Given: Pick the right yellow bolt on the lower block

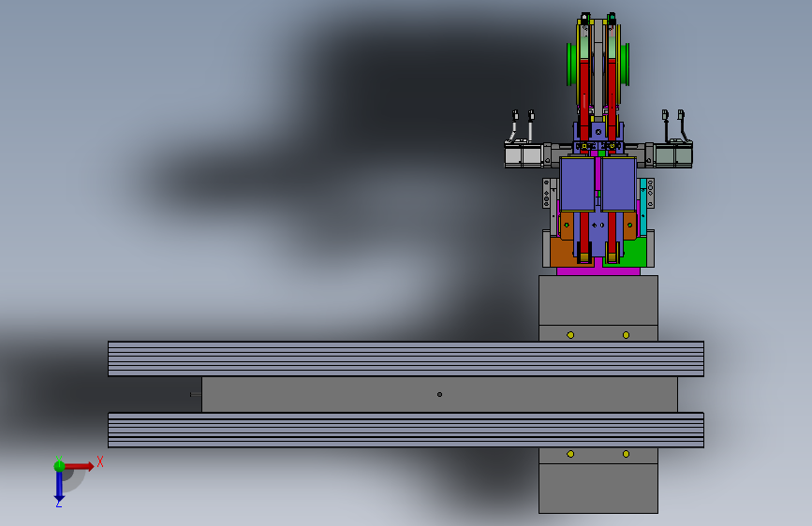Looking at the screenshot, I should (626, 454).
